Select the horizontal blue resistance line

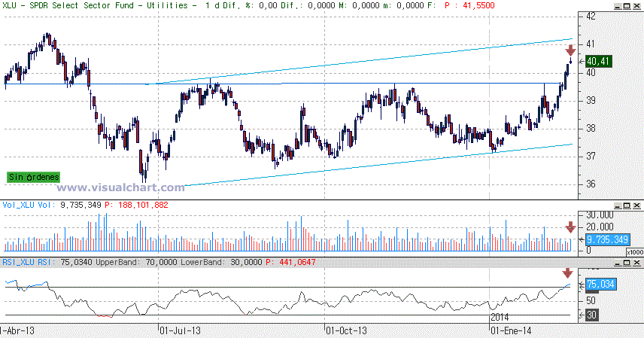tap(284, 84)
